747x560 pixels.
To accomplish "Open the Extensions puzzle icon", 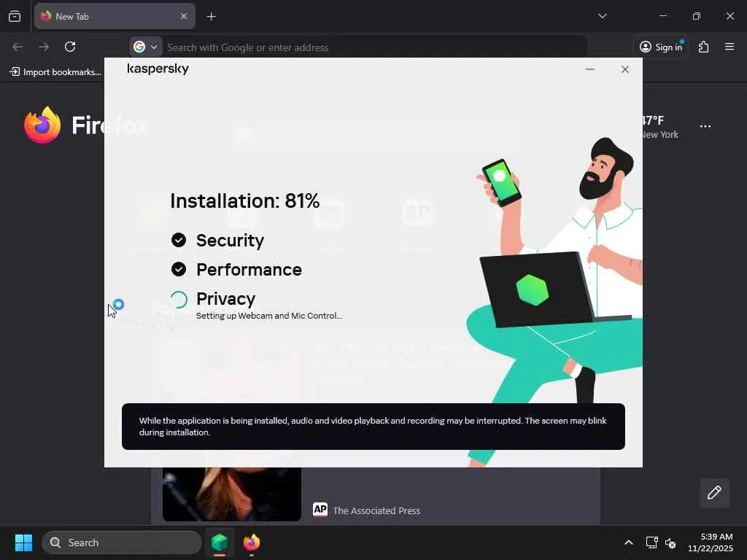I will tap(703, 47).
